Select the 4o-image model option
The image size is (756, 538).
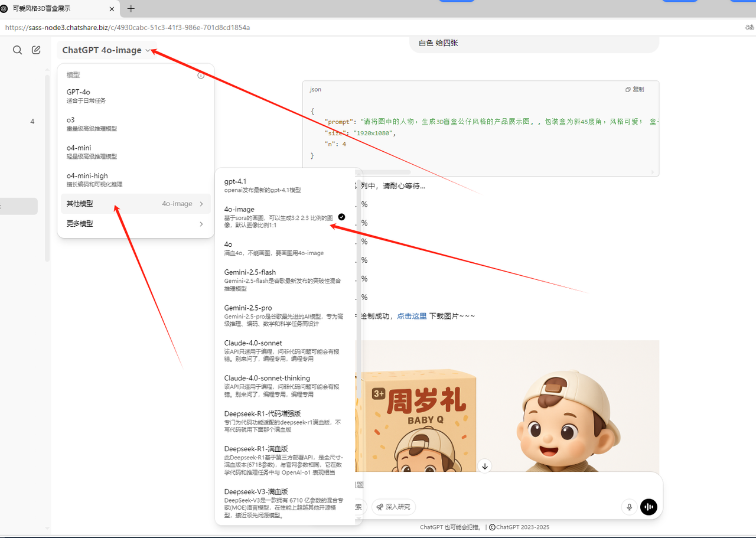click(x=239, y=209)
